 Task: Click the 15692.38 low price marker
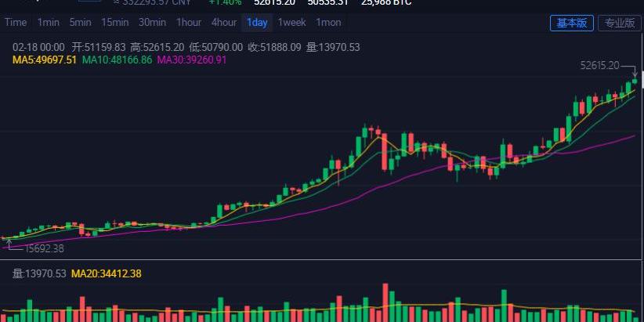pyautogui.click(x=44, y=248)
